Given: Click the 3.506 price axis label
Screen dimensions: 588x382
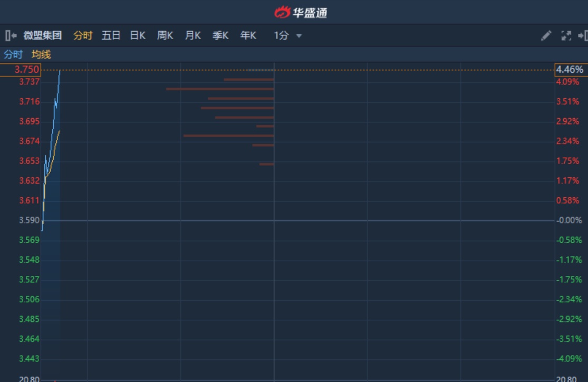Looking at the screenshot, I should click(29, 300).
